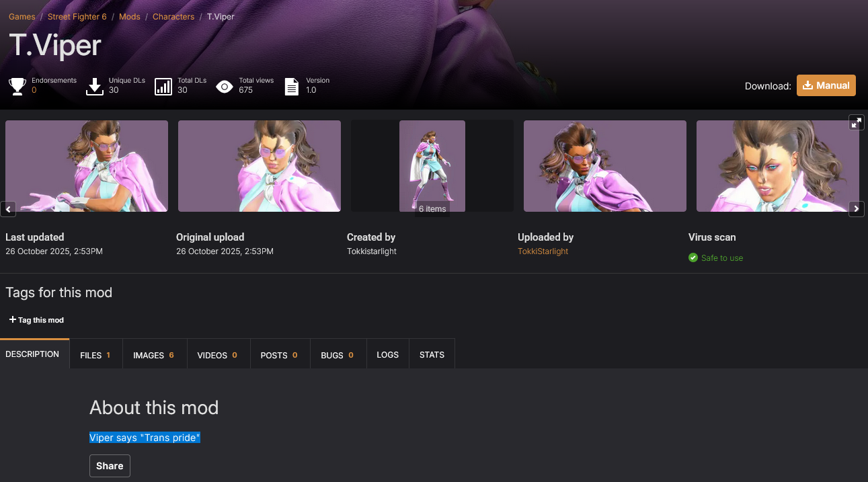The image size is (868, 482).
Task: Go to Street Fighter 6 breadcrumb
Action: click(77, 17)
